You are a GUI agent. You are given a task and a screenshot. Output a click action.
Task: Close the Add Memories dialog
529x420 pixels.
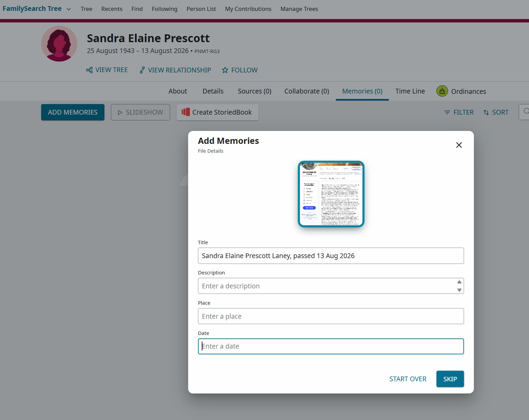pyautogui.click(x=459, y=145)
